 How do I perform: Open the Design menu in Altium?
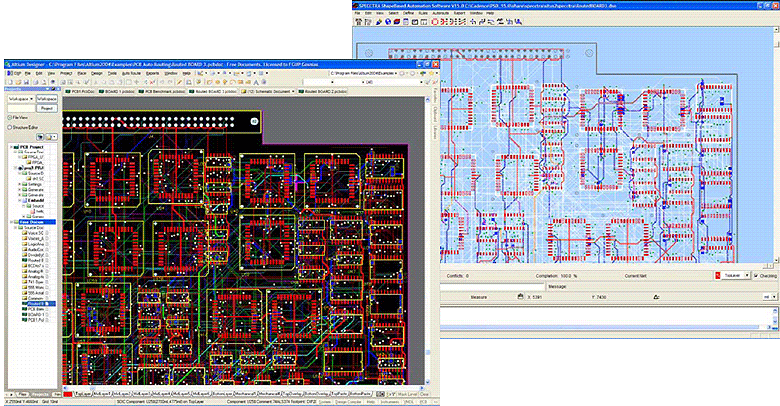coord(97,73)
